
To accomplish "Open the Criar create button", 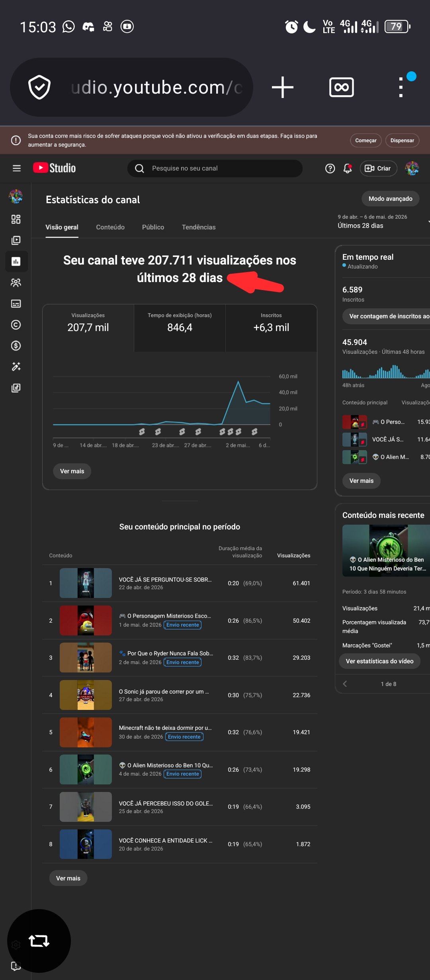I will [378, 168].
